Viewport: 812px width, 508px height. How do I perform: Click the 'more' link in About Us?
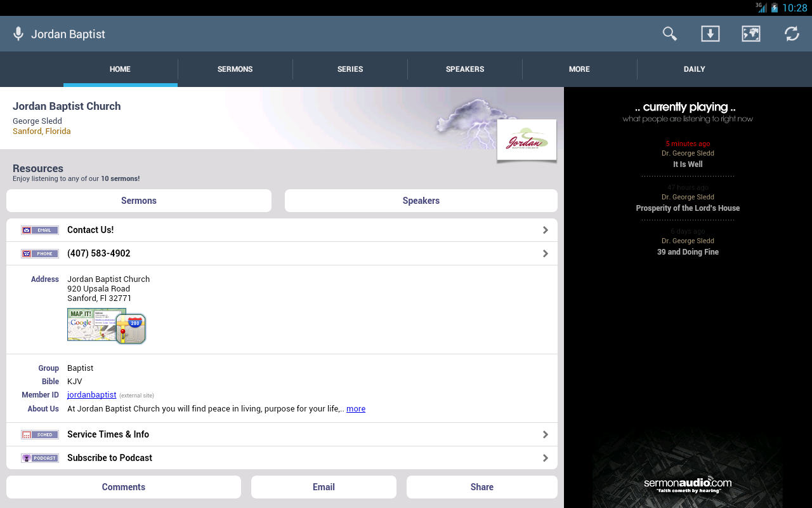pos(356,409)
